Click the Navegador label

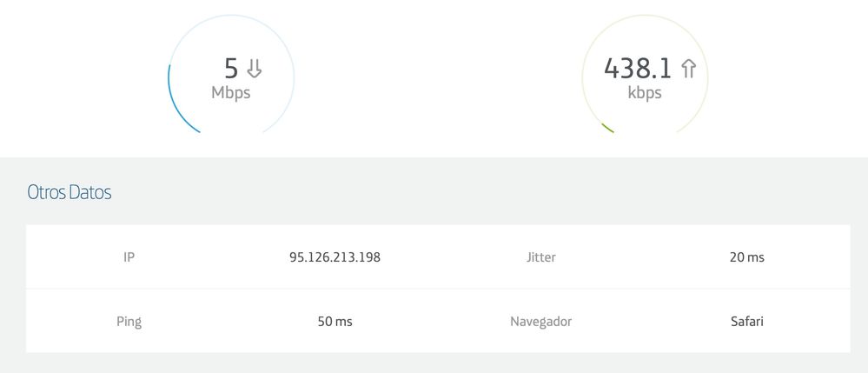(x=541, y=322)
